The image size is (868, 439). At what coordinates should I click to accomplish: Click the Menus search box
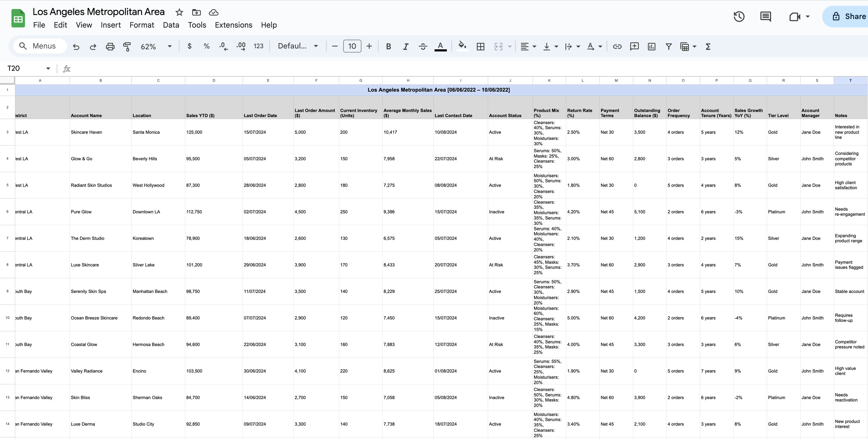pyautogui.click(x=40, y=46)
